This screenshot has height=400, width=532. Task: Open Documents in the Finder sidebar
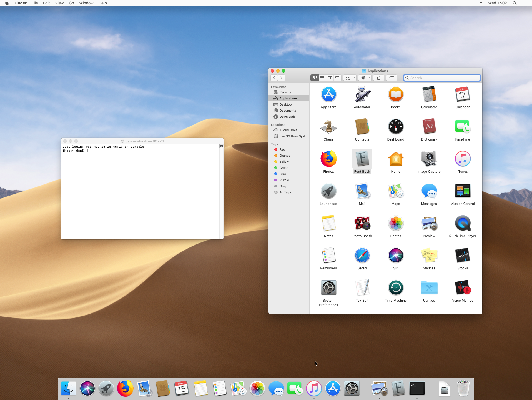click(x=289, y=111)
